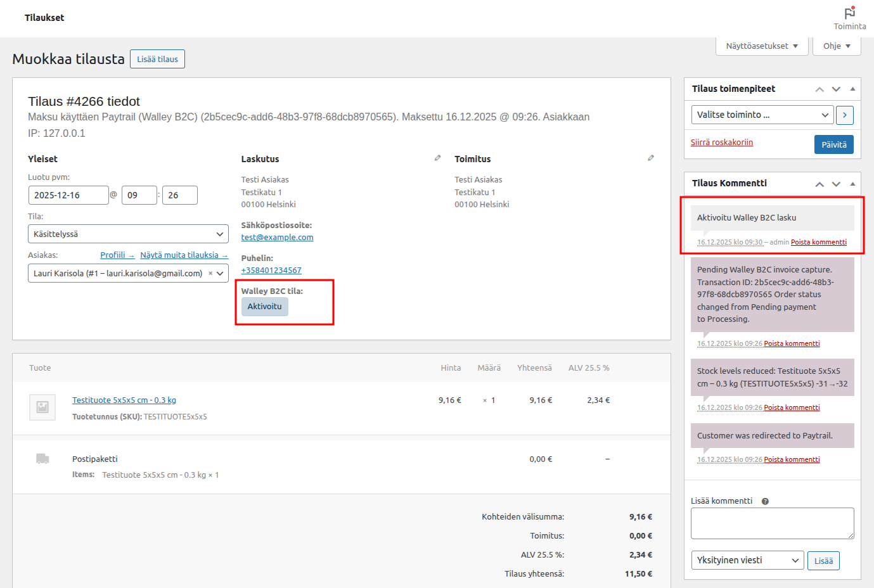Click the Päivitä update button
Screen dimensions: 874x588
click(x=833, y=144)
